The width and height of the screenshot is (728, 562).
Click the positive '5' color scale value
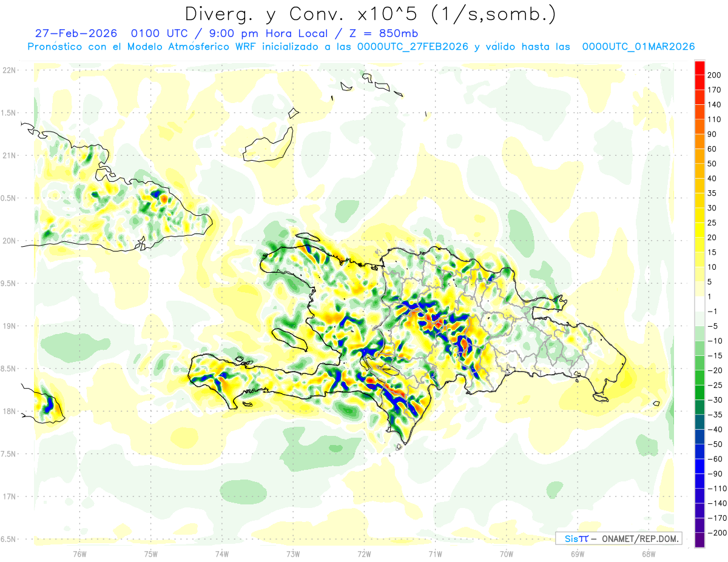click(711, 282)
